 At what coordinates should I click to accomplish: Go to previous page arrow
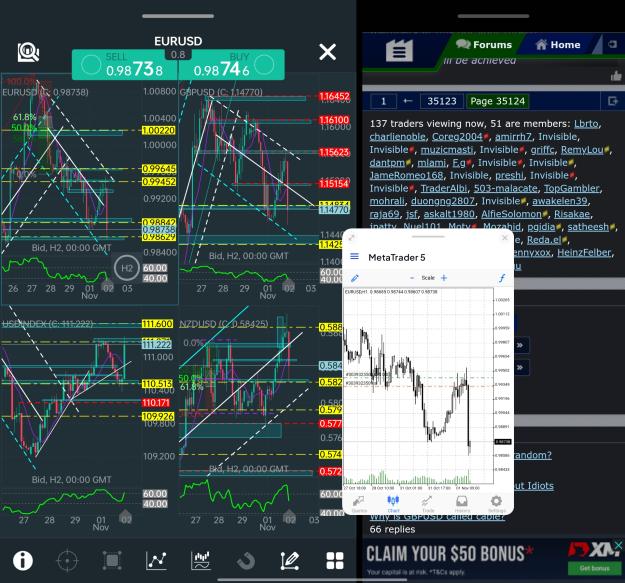[x=407, y=101]
